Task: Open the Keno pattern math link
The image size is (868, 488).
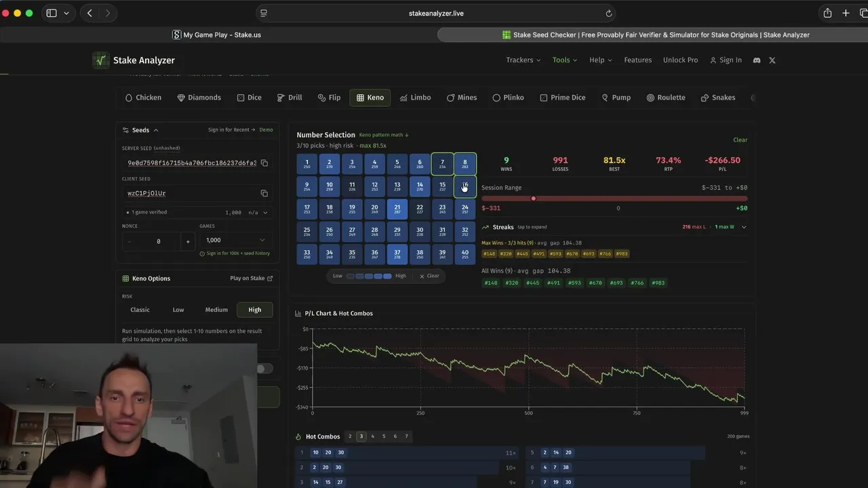Action: pyautogui.click(x=384, y=135)
